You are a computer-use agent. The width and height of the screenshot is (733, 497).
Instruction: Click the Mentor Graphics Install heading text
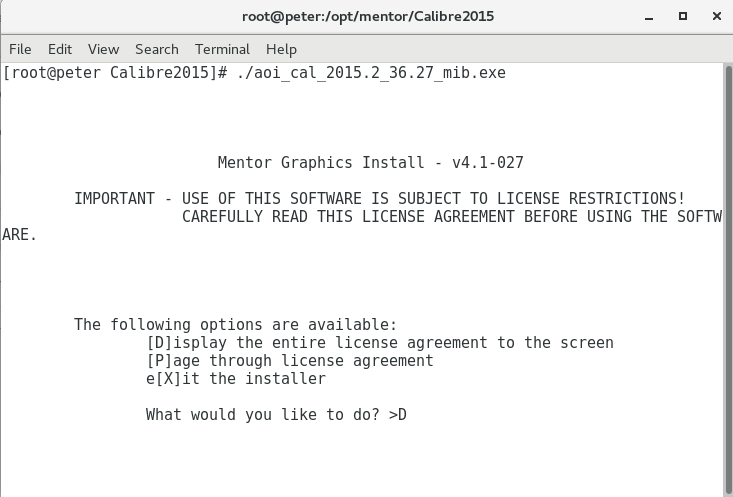(x=370, y=163)
